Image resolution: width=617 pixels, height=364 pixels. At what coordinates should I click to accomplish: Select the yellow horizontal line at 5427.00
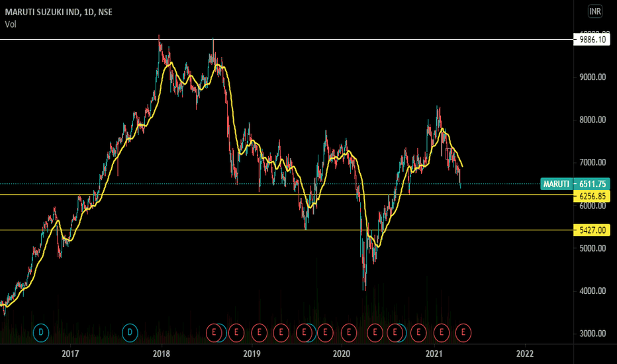tap(287, 230)
